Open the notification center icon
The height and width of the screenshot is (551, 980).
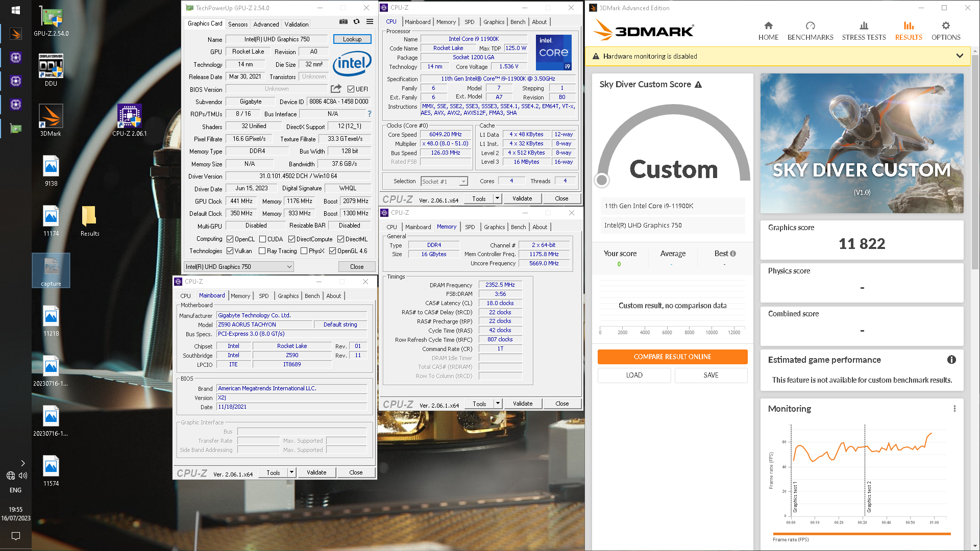pyautogui.click(x=16, y=536)
